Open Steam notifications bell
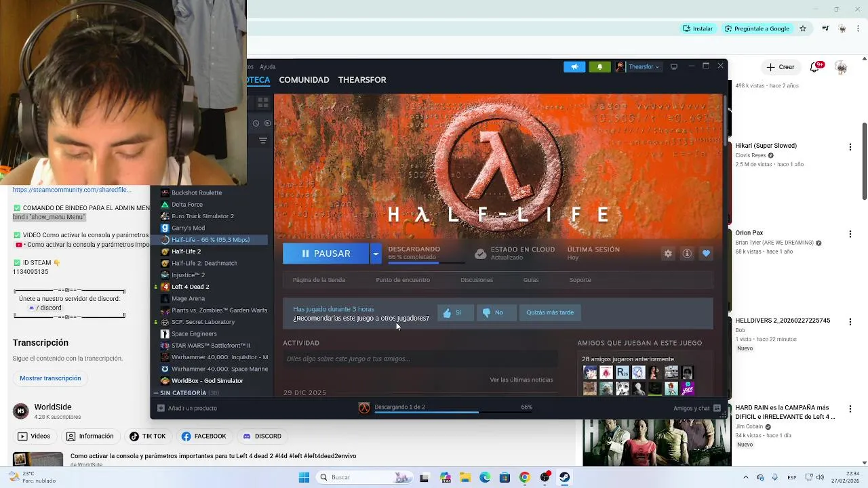 599,66
